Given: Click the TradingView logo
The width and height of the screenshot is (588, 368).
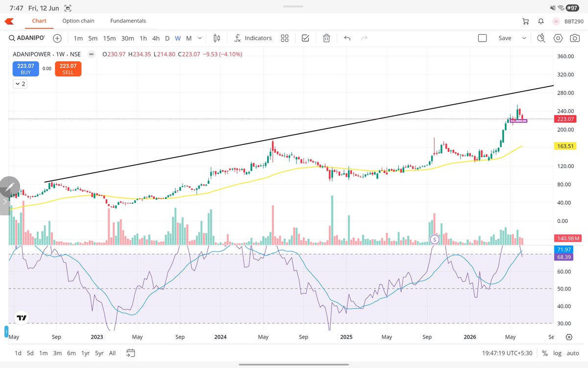Looking at the screenshot, I should (x=21, y=318).
